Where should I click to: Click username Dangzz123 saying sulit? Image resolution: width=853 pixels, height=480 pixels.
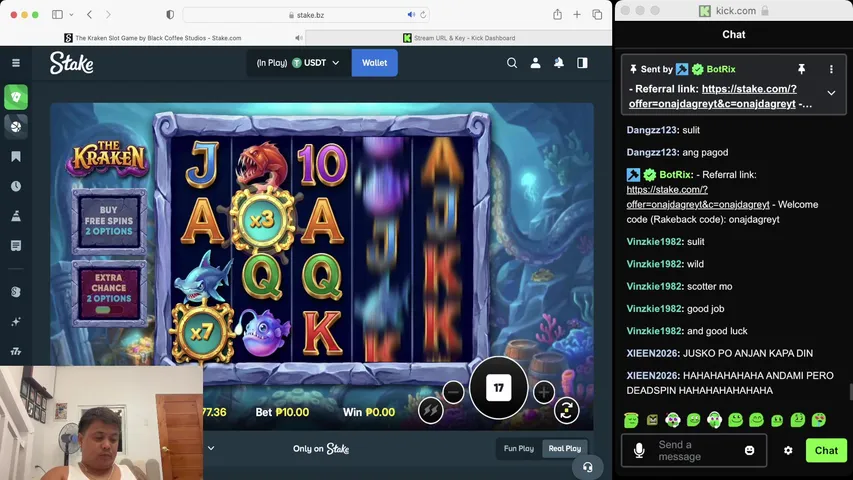point(652,130)
